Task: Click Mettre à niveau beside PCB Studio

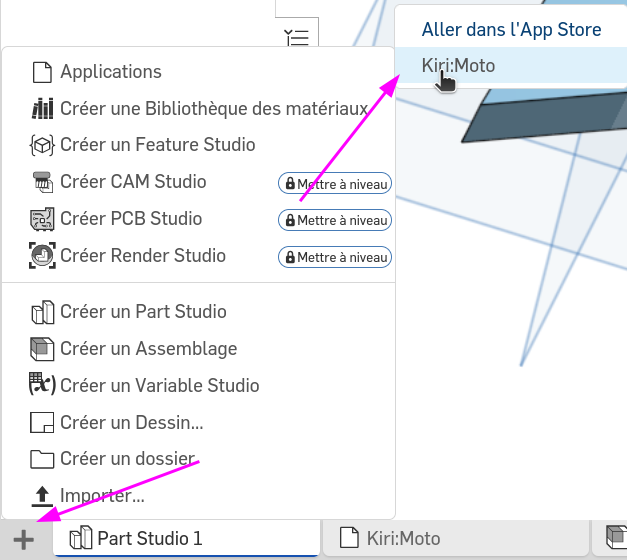Action: coord(335,220)
